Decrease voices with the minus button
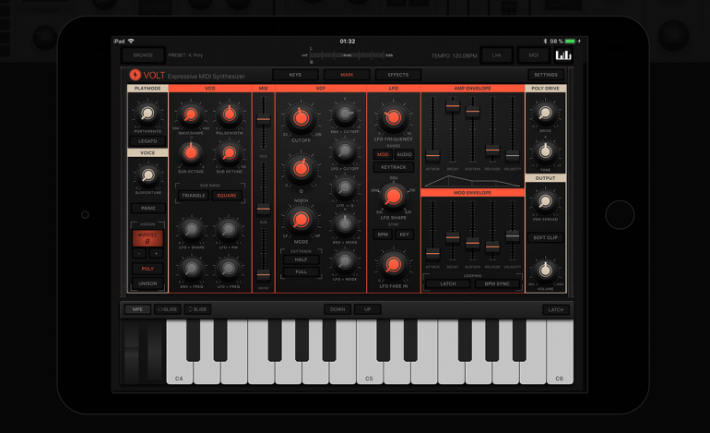Viewport: 710px width, 433px height. click(x=140, y=253)
